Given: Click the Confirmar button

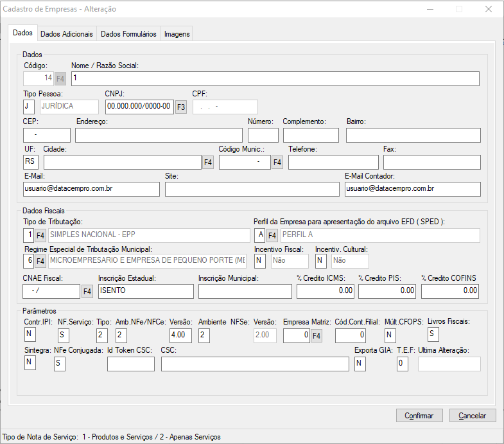Looking at the screenshot, I should tap(419, 416).
